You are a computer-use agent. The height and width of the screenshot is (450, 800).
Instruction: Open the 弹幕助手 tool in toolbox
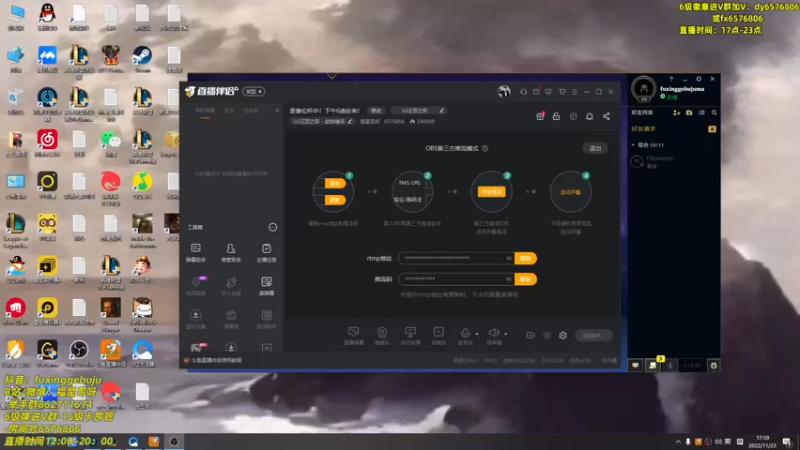(195, 252)
